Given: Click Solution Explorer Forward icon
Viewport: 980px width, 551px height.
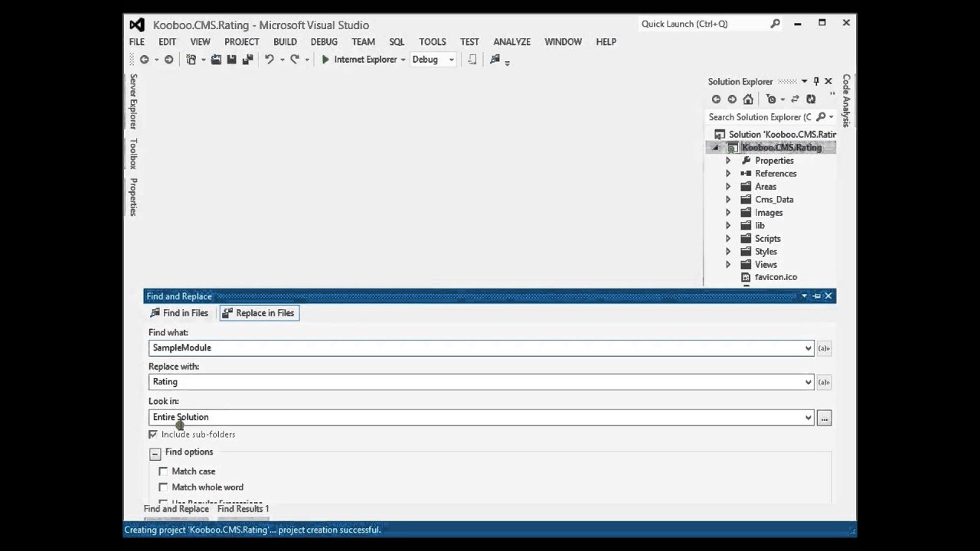Looking at the screenshot, I should [732, 99].
